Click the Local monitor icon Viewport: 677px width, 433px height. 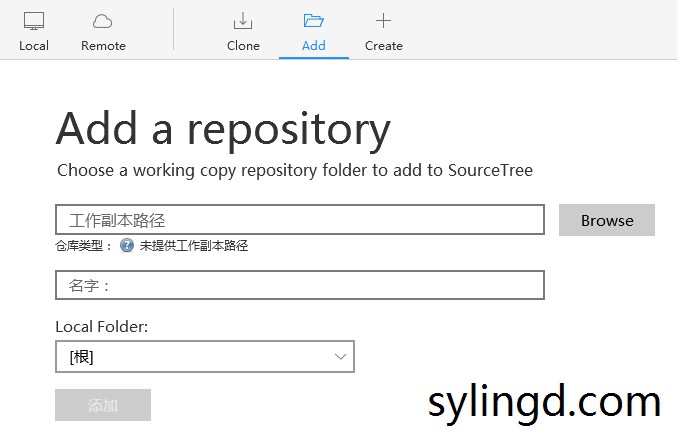pyautogui.click(x=34, y=21)
